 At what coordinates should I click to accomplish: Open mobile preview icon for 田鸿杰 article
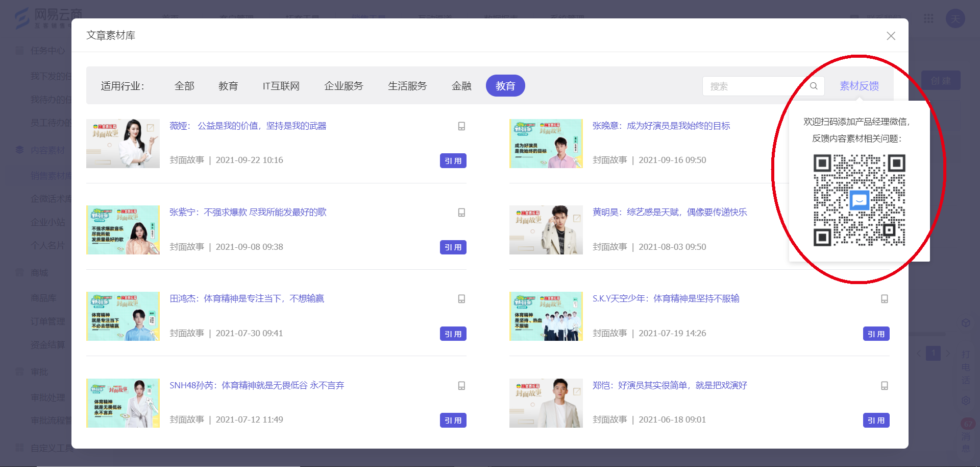pos(461,299)
